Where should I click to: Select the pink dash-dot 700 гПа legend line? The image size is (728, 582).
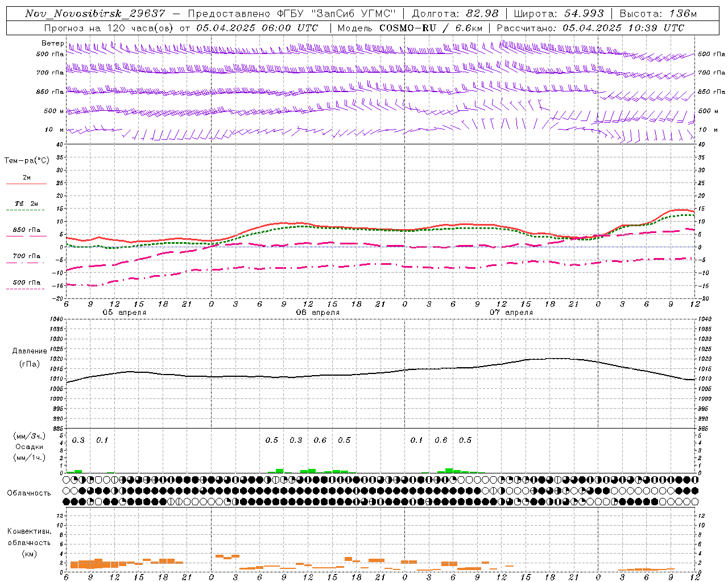click(x=25, y=263)
